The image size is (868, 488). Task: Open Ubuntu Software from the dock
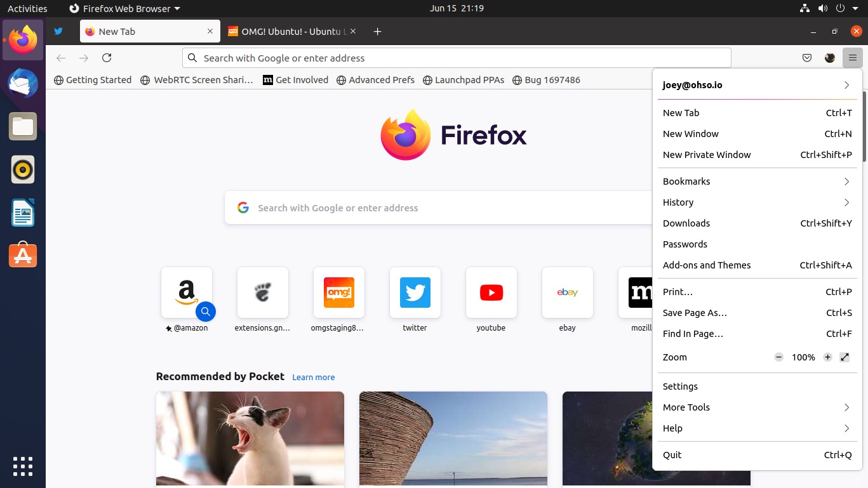click(23, 255)
